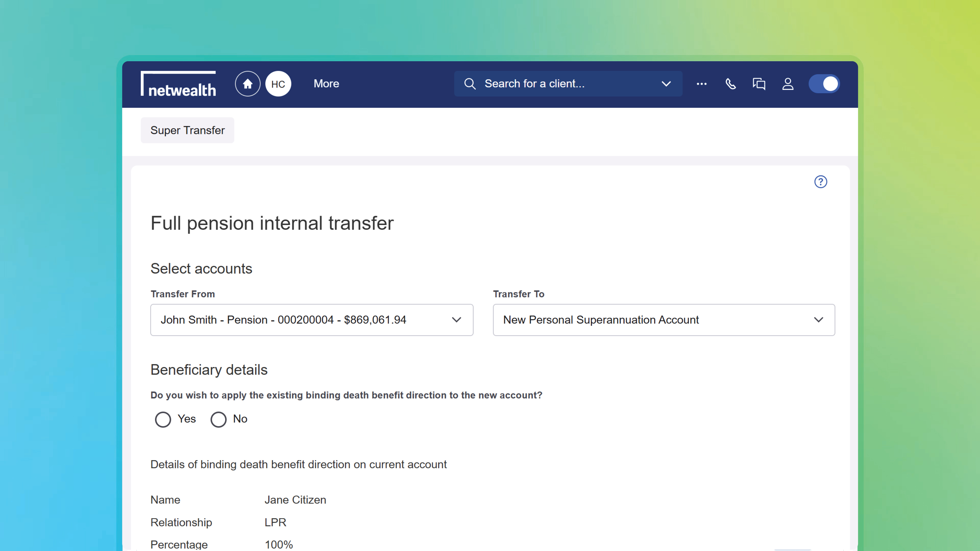Click the phone contact icon

pos(730,84)
